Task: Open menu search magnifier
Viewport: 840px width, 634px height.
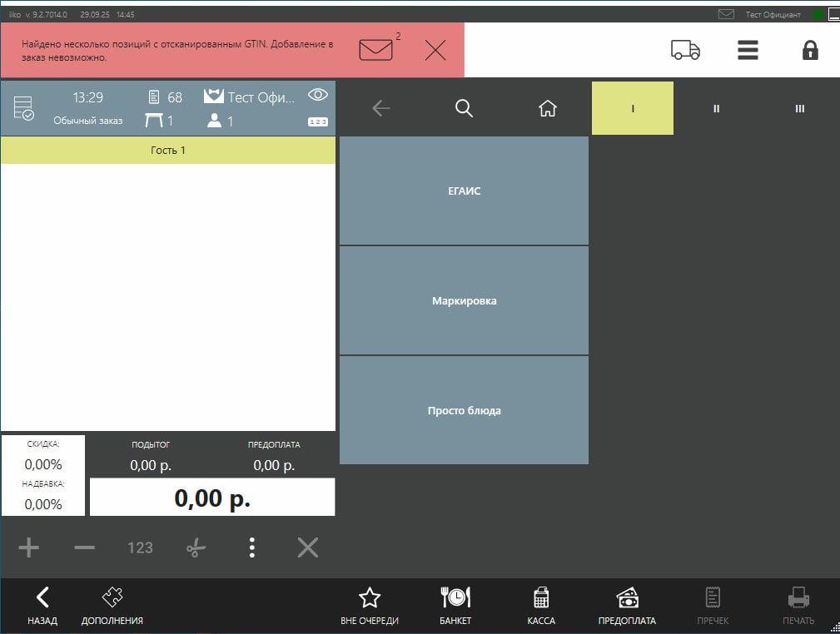Action: (x=464, y=108)
